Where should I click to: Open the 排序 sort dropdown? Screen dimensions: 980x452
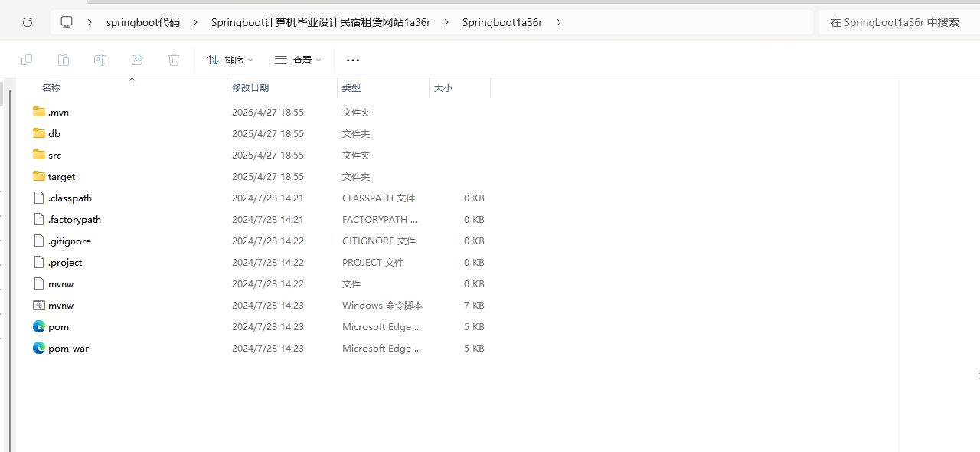230,60
